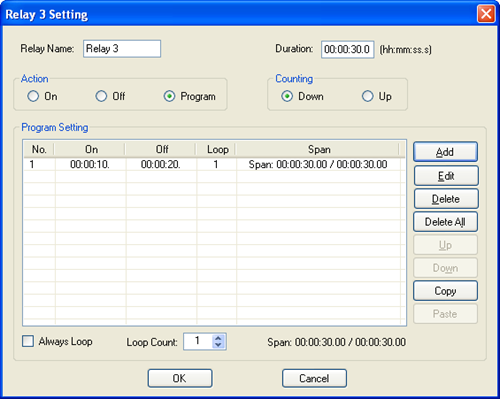The image size is (500, 399).
Task: Click the Loop value cell in row 1
Action: [x=216, y=164]
